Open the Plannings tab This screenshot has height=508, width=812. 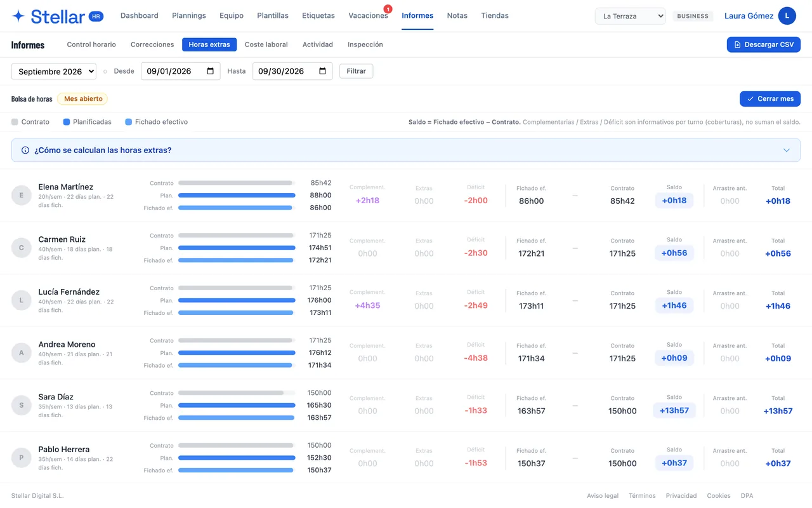click(189, 16)
